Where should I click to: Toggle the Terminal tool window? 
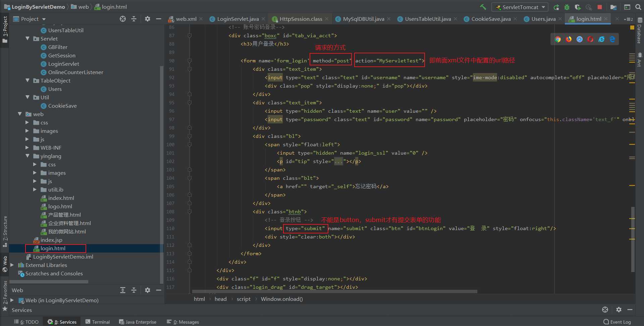pyautogui.click(x=98, y=322)
